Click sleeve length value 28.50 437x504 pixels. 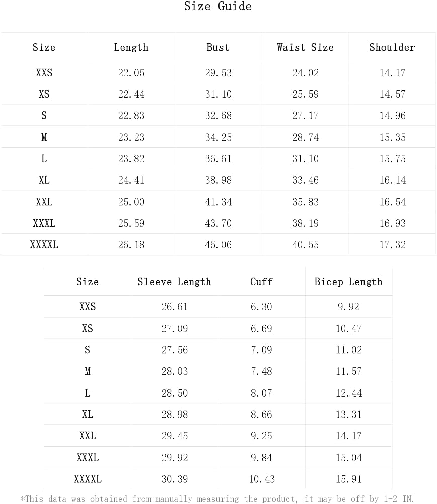175,393
